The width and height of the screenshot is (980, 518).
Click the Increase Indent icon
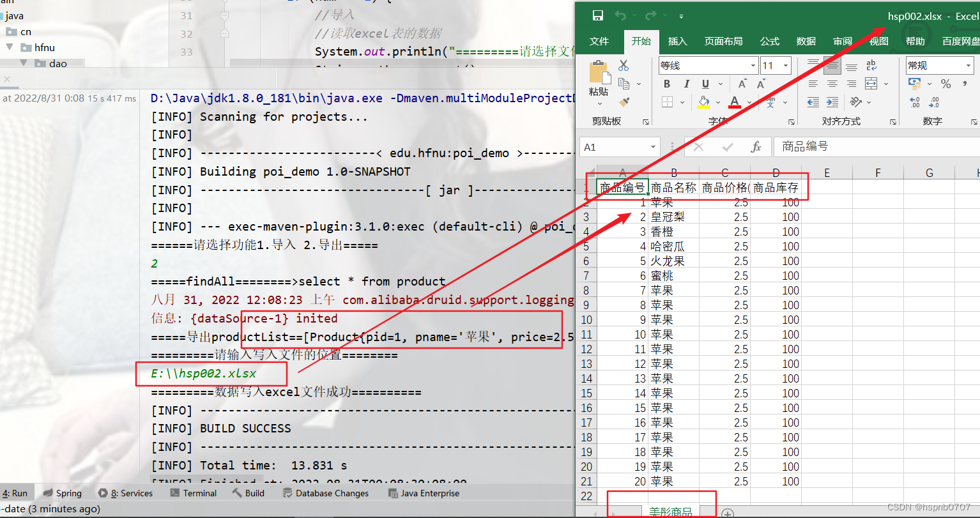pyautogui.click(x=832, y=102)
